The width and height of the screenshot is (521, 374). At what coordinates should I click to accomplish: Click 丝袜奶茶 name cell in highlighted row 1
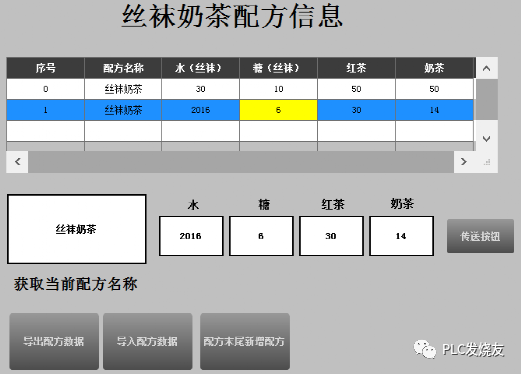coord(123,110)
